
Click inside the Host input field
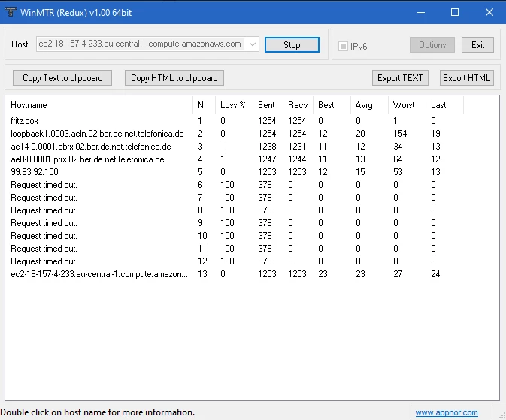click(x=139, y=44)
